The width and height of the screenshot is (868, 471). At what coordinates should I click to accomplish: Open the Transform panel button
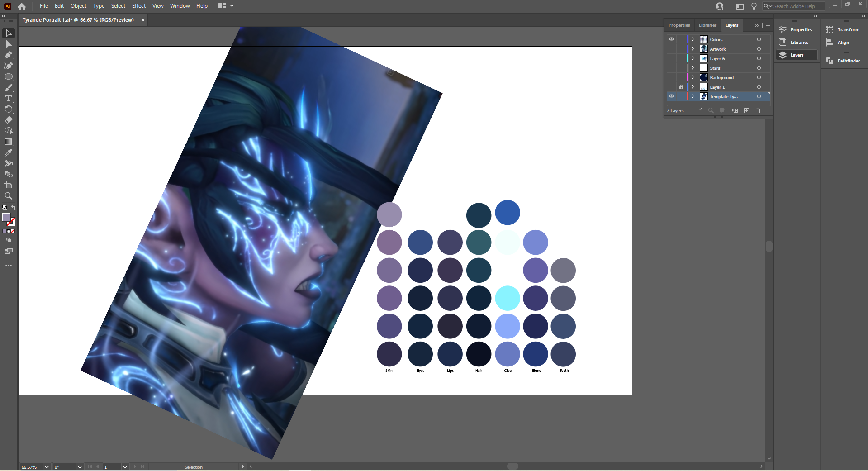click(x=843, y=30)
